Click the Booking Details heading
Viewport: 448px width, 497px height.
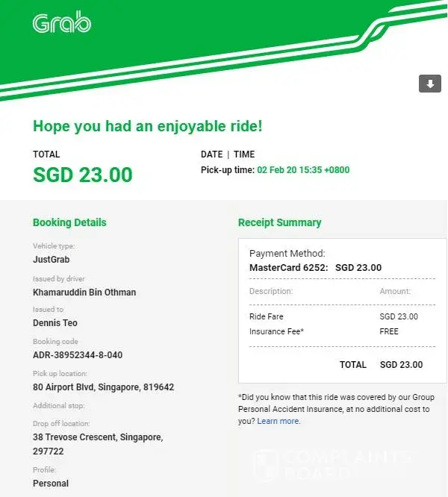point(69,222)
